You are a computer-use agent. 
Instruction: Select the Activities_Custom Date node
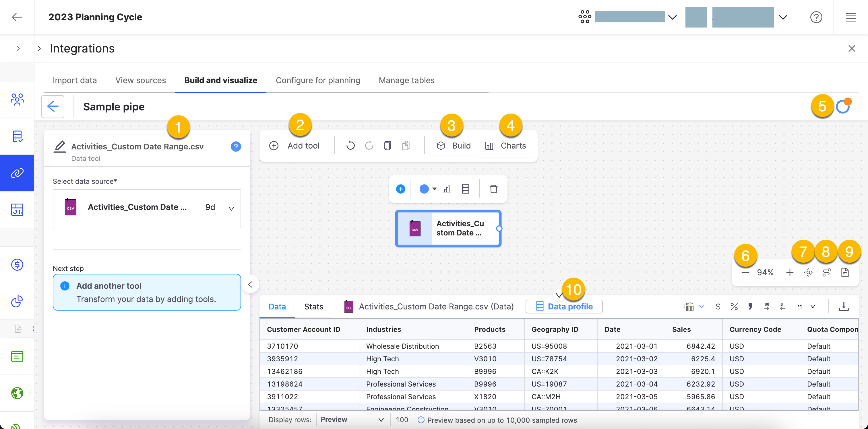pos(448,229)
